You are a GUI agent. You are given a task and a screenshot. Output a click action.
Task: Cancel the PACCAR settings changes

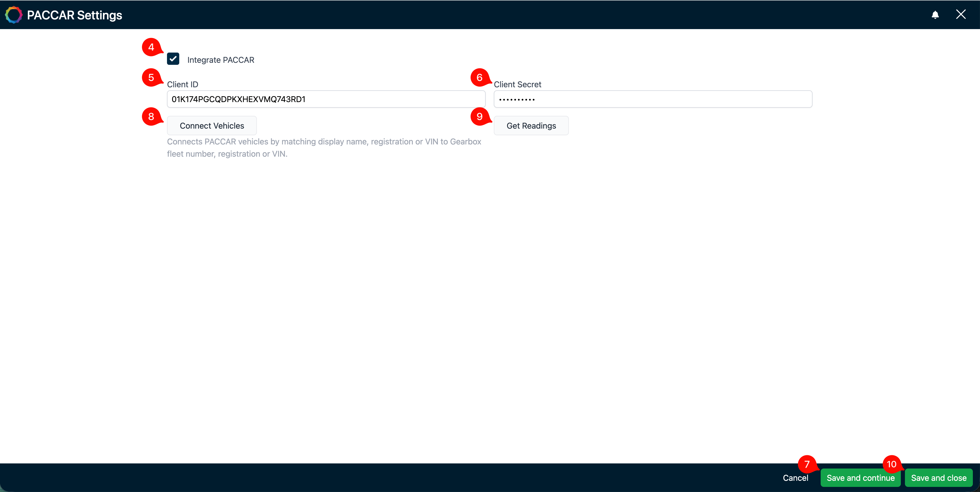click(x=795, y=478)
